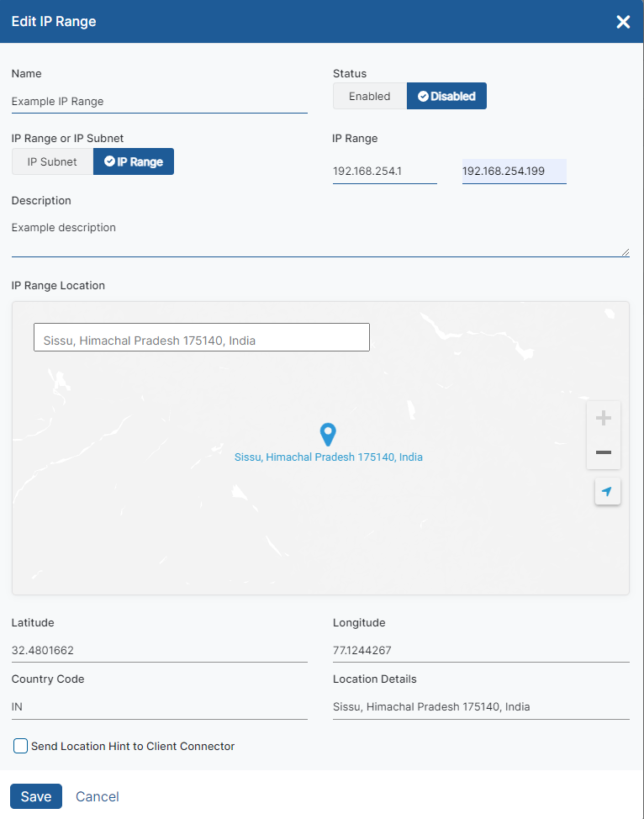Zoom out on the map
This screenshot has height=819, width=644.
603,452
